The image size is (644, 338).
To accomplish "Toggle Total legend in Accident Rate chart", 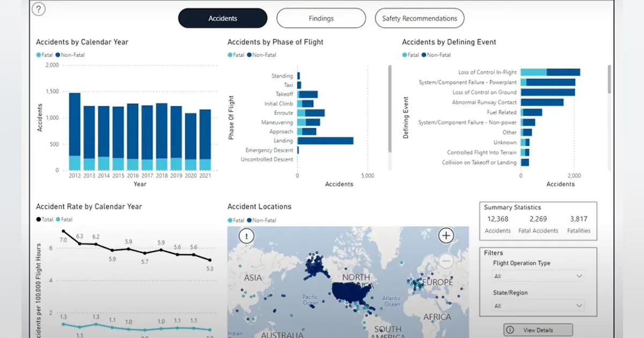I will tap(45, 219).
